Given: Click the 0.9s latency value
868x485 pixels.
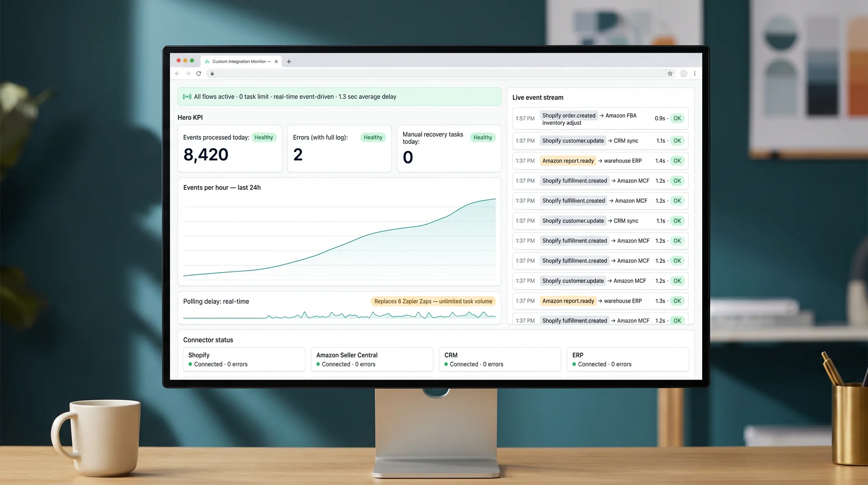Looking at the screenshot, I should pyautogui.click(x=660, y=119).
